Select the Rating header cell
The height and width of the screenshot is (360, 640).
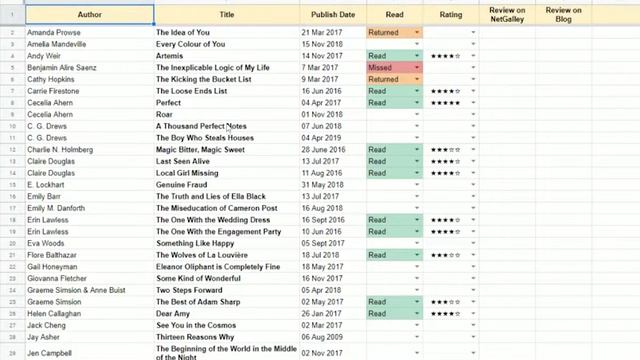click(x=451, y=15)
